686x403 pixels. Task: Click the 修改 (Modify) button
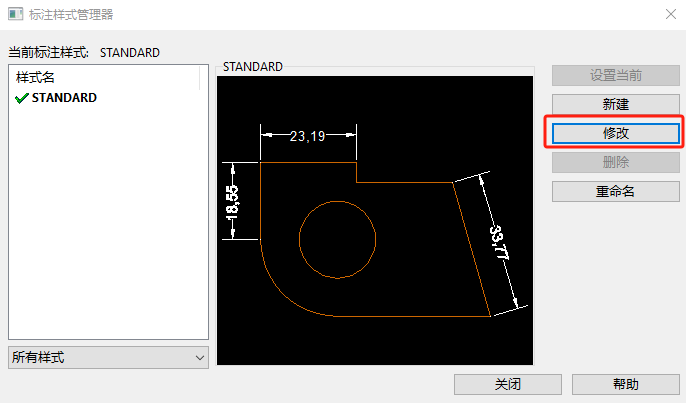tap(616, 133)
